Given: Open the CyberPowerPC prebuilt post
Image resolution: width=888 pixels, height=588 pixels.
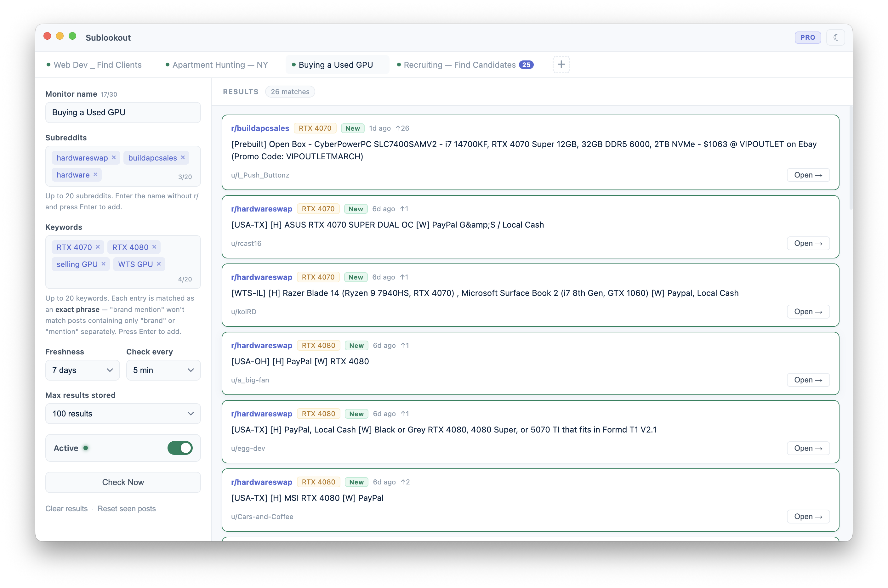Looking at the screenshot, I should (x=808, y=175).
